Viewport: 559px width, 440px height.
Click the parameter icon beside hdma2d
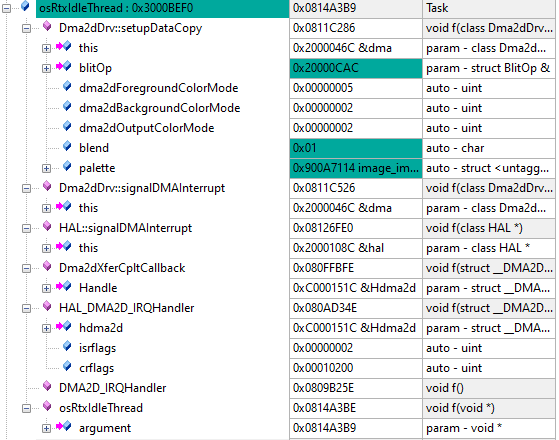click(x=64, y=326)
